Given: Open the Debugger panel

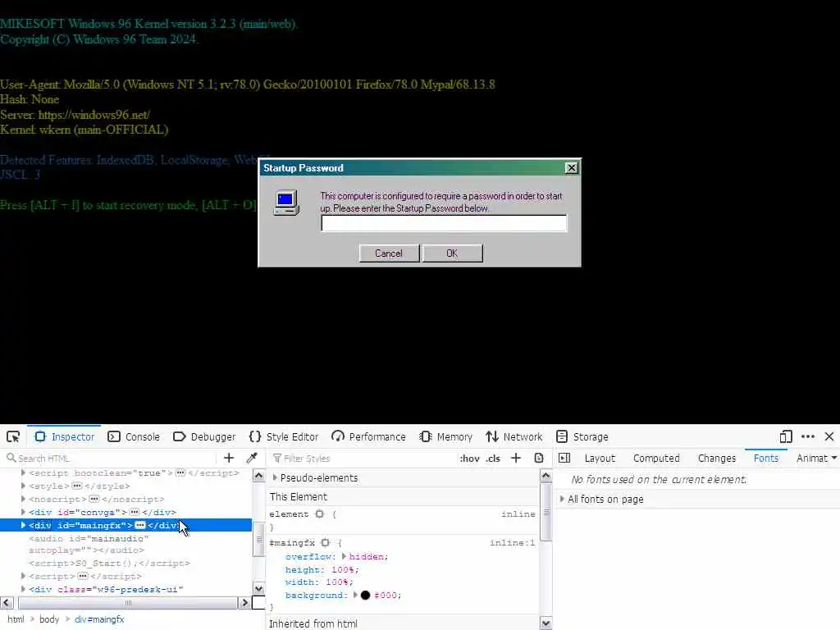Looking at the screenshot, I should point(204,436).
